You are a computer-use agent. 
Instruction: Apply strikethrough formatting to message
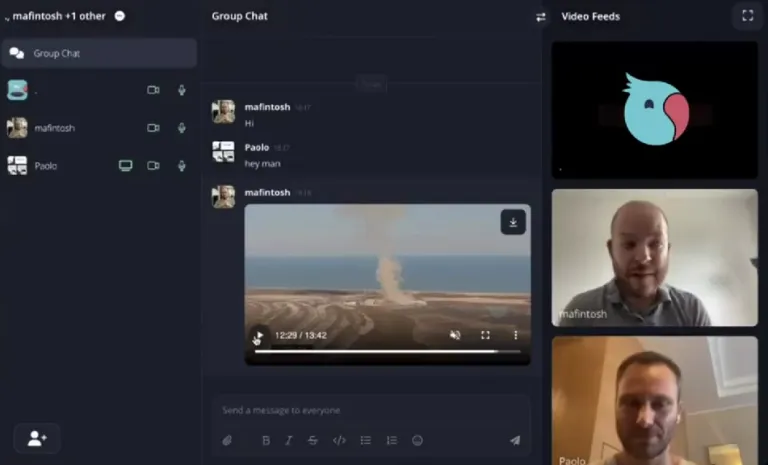pos(313,440)
